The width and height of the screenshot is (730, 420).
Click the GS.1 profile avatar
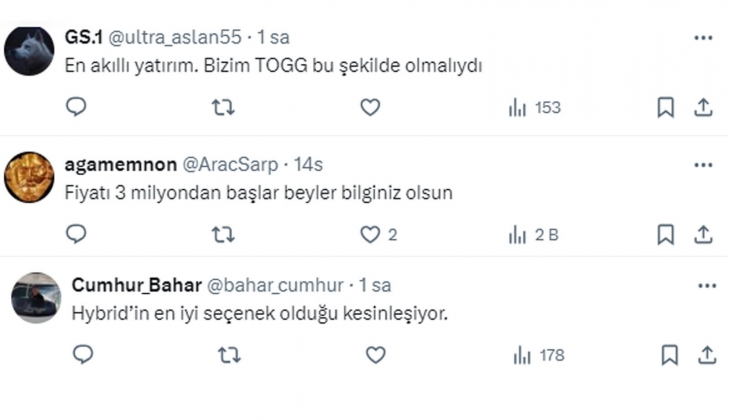(29, 50)
